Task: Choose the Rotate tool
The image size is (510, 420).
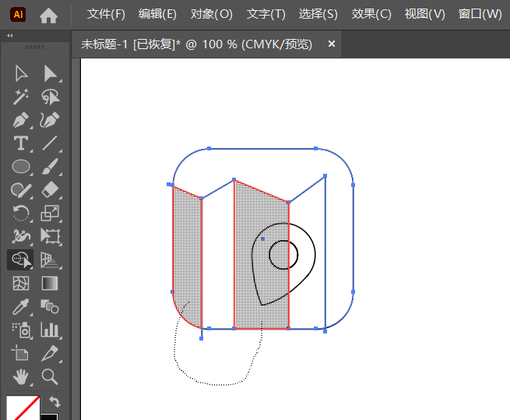Action: click(x=21, y=214)
